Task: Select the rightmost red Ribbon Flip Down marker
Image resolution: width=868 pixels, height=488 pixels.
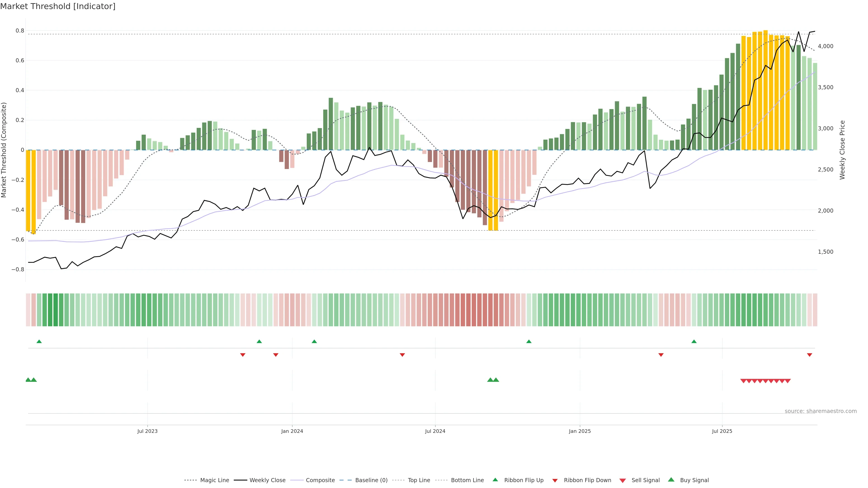Action: pyautogui.click(x=809, y=355)
